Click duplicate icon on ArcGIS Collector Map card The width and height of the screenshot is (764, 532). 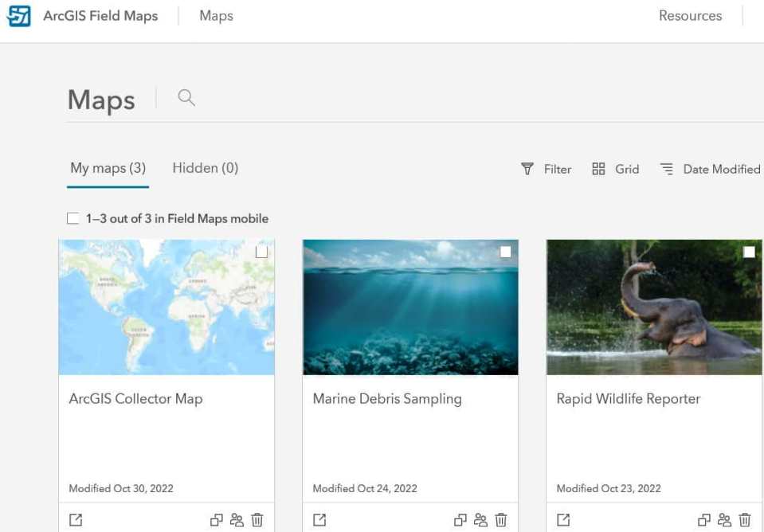tap(217, 520)
